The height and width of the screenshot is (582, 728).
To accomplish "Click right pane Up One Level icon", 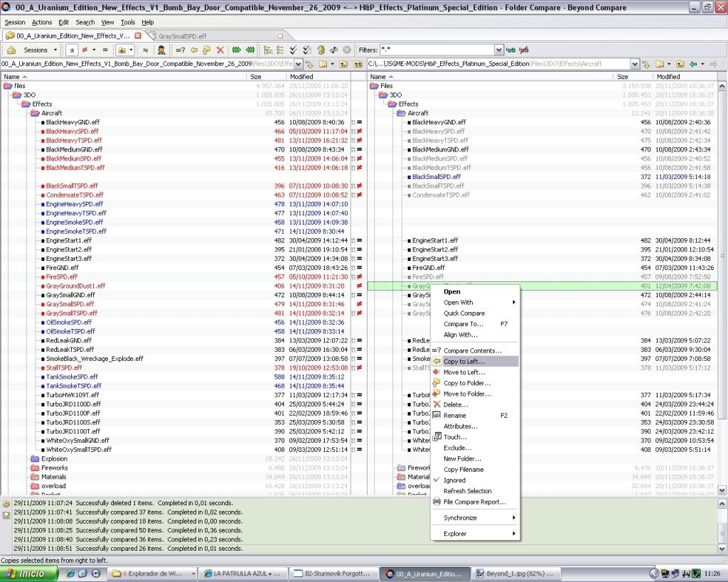I will [x=680, y=64].
